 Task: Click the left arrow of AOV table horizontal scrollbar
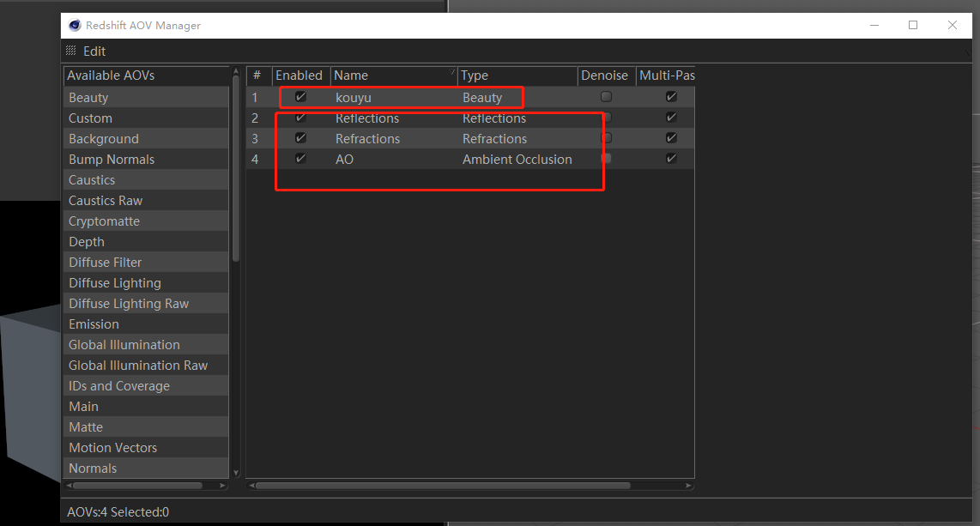coord(251,486)
